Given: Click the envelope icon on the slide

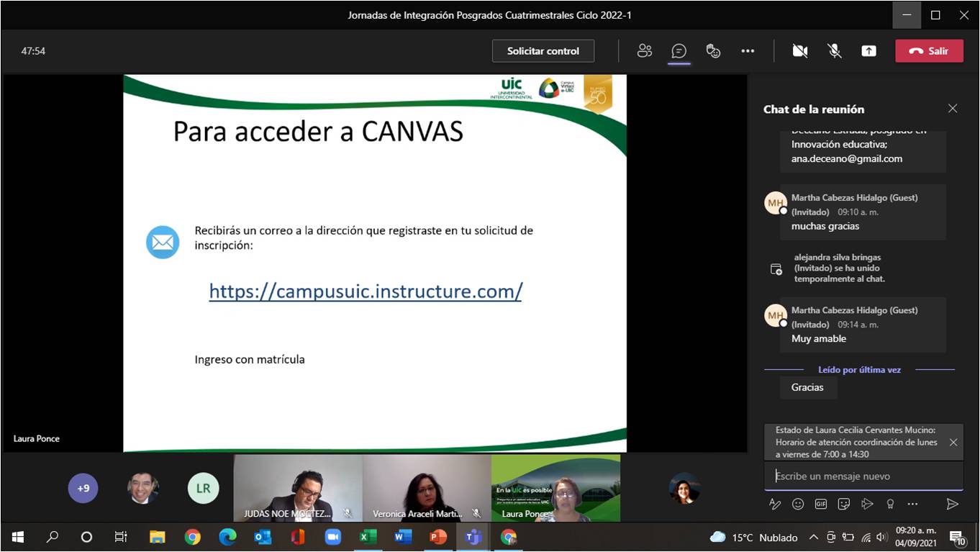Looking at the screenshot, I should click(x=163, y=242).
